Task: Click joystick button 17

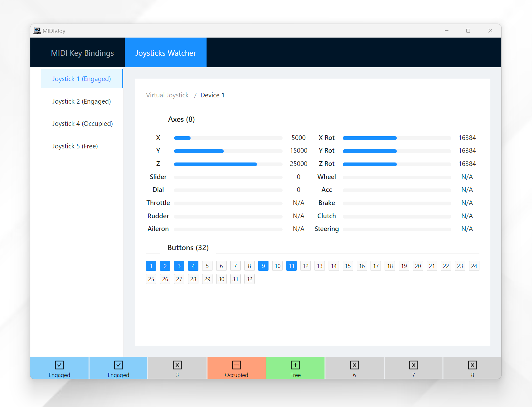Action: click(x=376, y=266)
